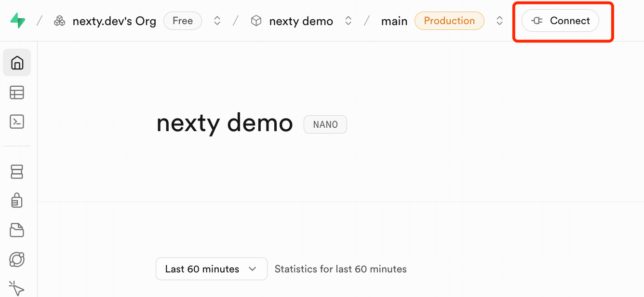Click the main branch link
The width and height of the screenshot is (644, 297).
click(x=394, y=21)
